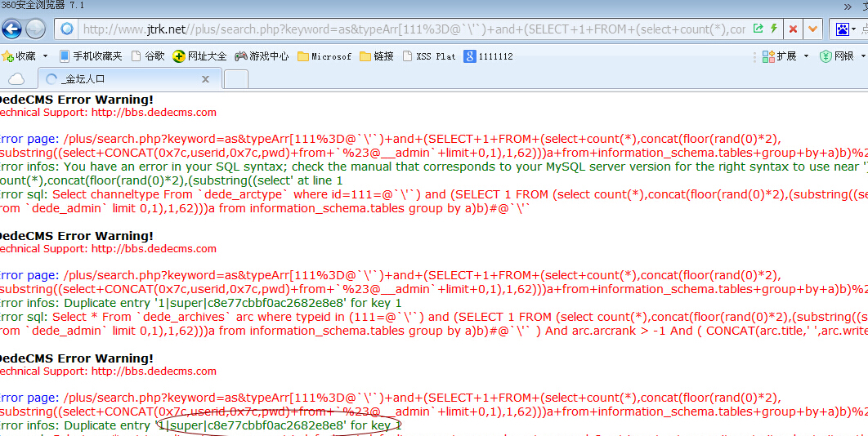Click the uncircled Duplicate entry '1|super|c8e77cbbf0ac2682e8e8' line
The image size is (868, 436).
point(200,303)
